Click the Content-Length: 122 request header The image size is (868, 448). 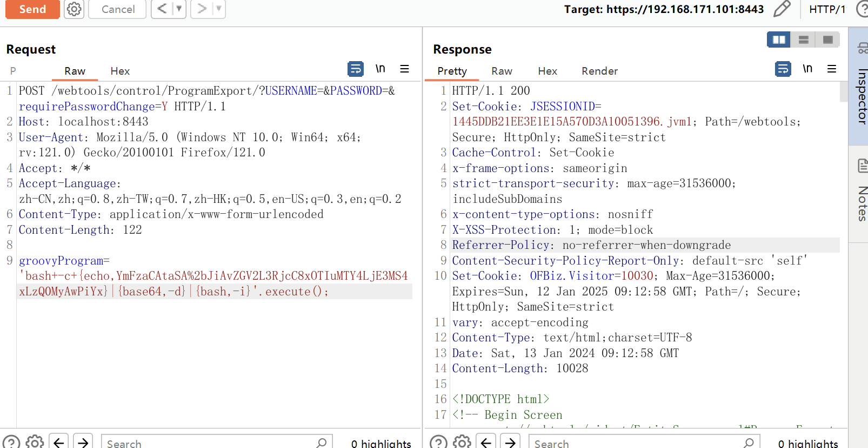pos(81,230)
